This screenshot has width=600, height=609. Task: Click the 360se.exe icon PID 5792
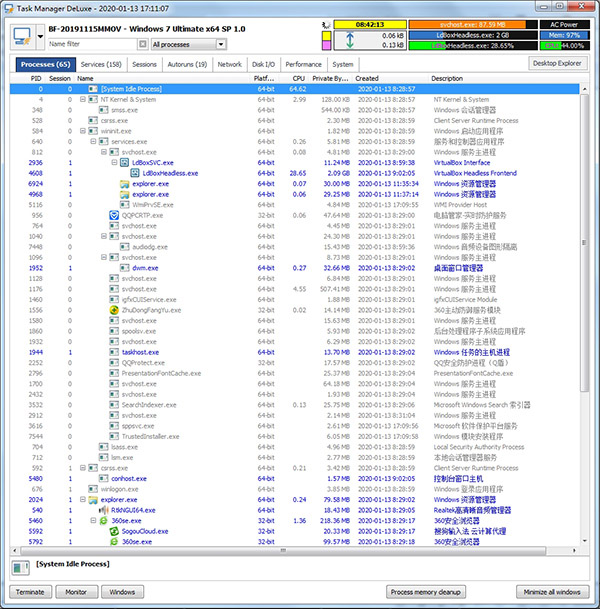pyautogui.click(x=114, y=541)
